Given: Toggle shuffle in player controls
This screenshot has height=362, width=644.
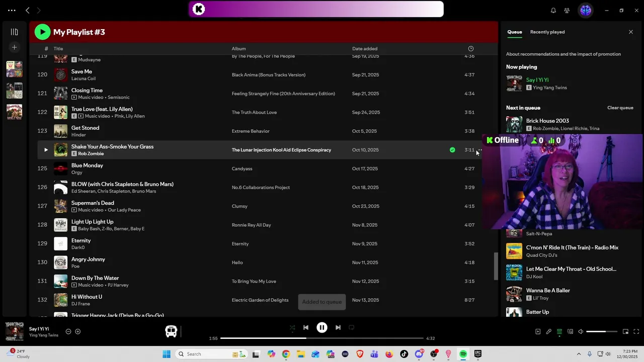Looking at the screenshot, I should (x=292, y=327).
